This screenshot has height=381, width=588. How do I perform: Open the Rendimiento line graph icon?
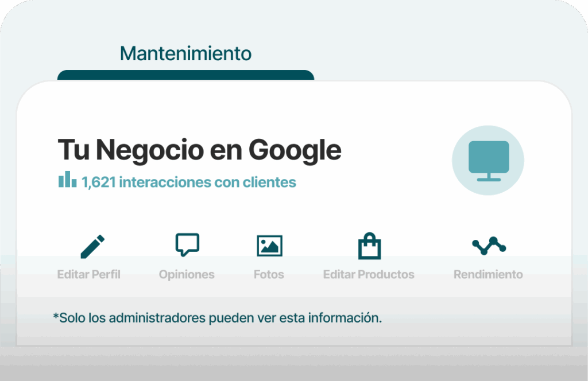[x=489, y=246]
